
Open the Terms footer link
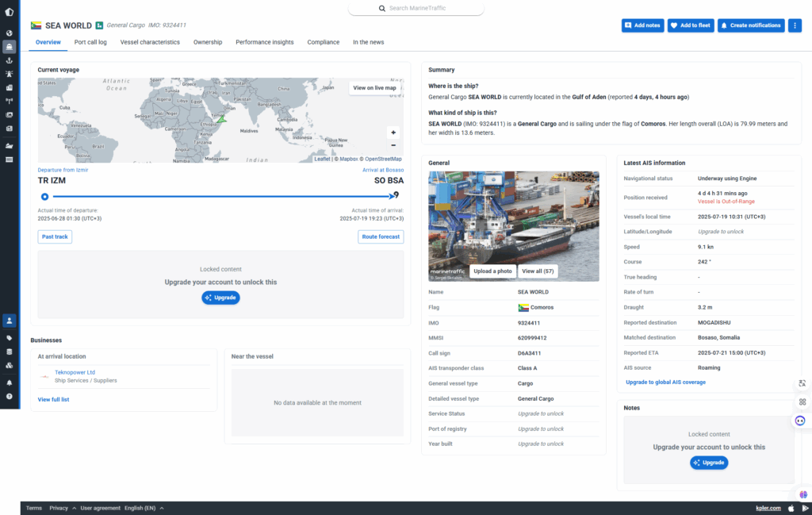pyautogui.click(x=33, y=509)
